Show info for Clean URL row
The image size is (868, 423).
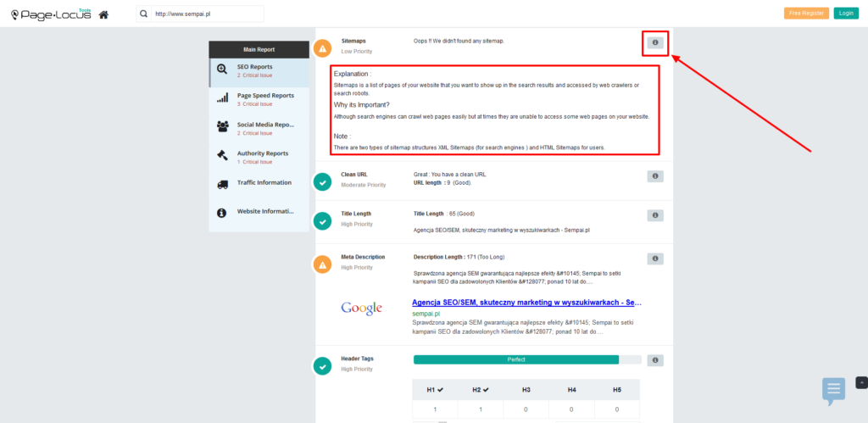point(655,176)
